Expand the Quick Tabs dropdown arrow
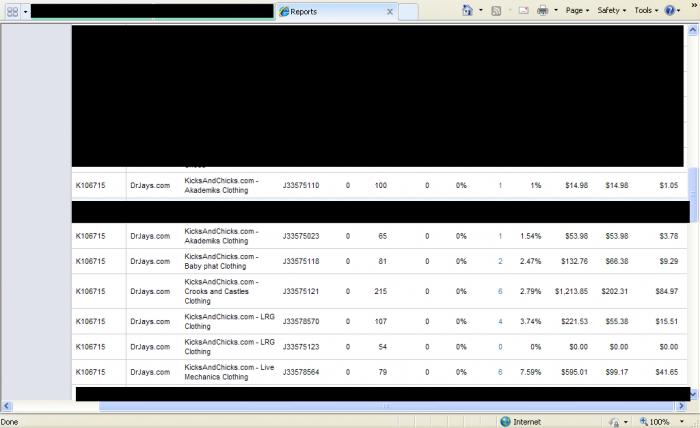The width and height of the screenshot is (700, 428). [x=25, y=12]
